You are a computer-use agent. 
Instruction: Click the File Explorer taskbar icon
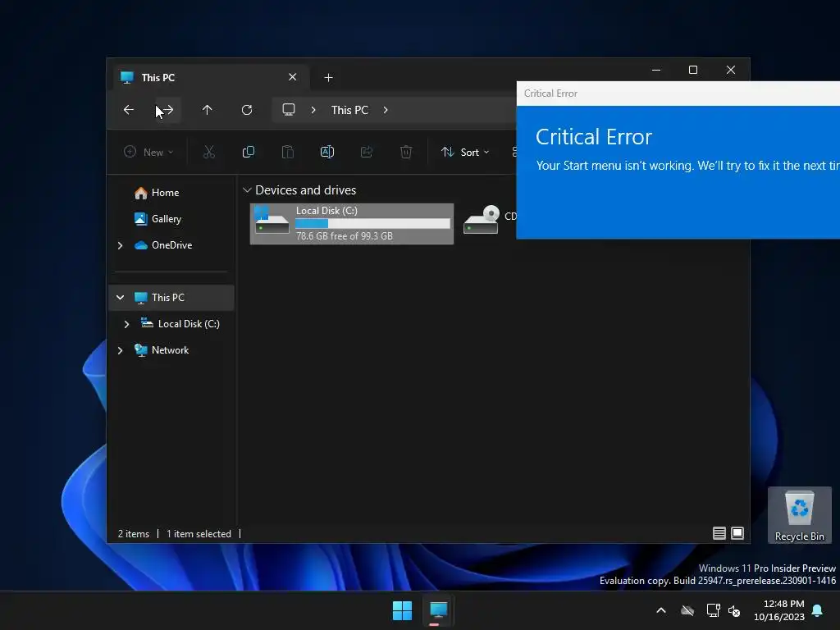point(439,610)
